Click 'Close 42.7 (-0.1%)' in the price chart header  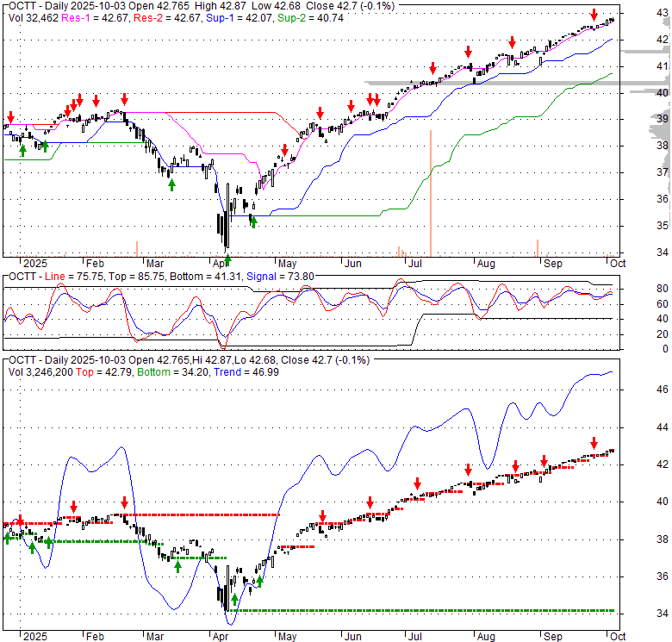coord(350,6)
